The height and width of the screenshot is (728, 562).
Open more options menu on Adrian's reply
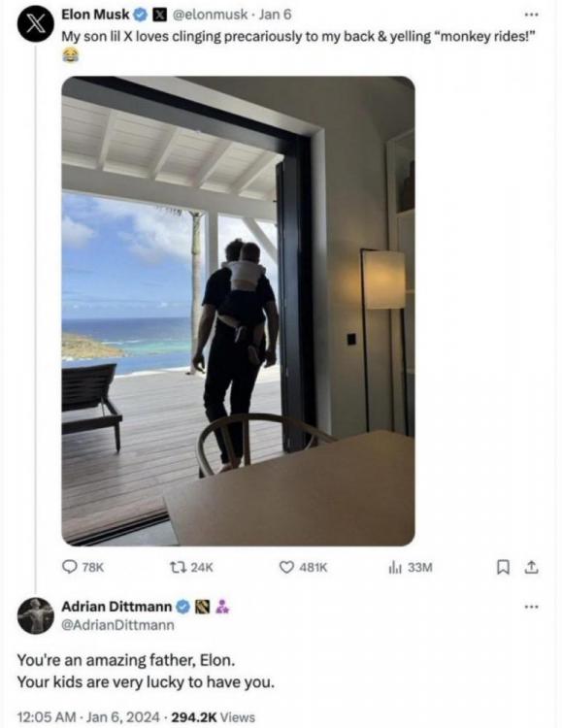pyautogui.click(x=531, y=607)
